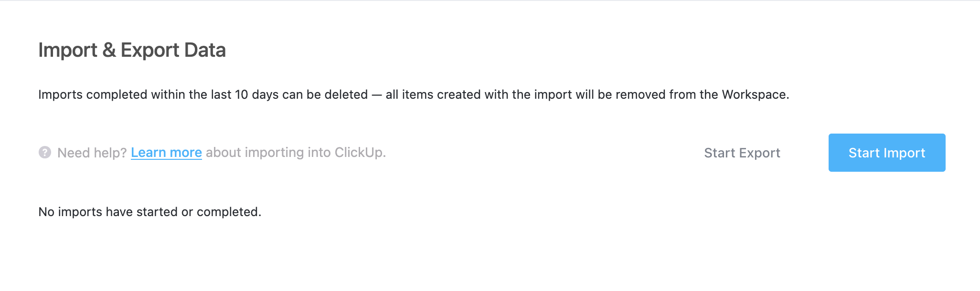Image resolution: width=980 pixels, height=291 pixels.
Task: Click the Start Export button
Action: (742, 153)
